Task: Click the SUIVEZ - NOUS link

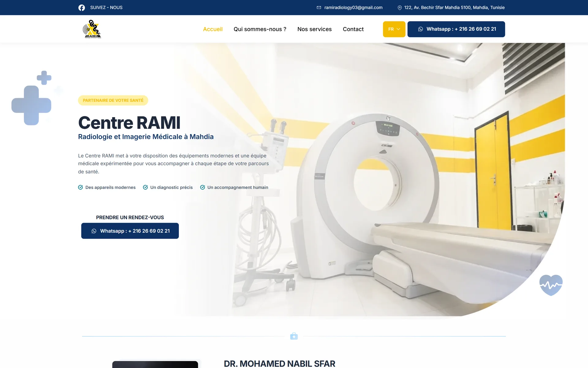Action: coord(106,8)
